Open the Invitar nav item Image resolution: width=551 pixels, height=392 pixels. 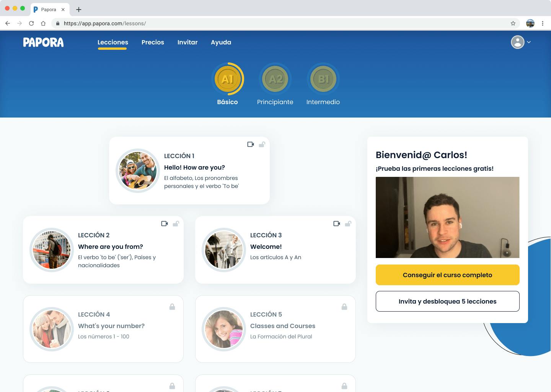click(x=187, y=42)
